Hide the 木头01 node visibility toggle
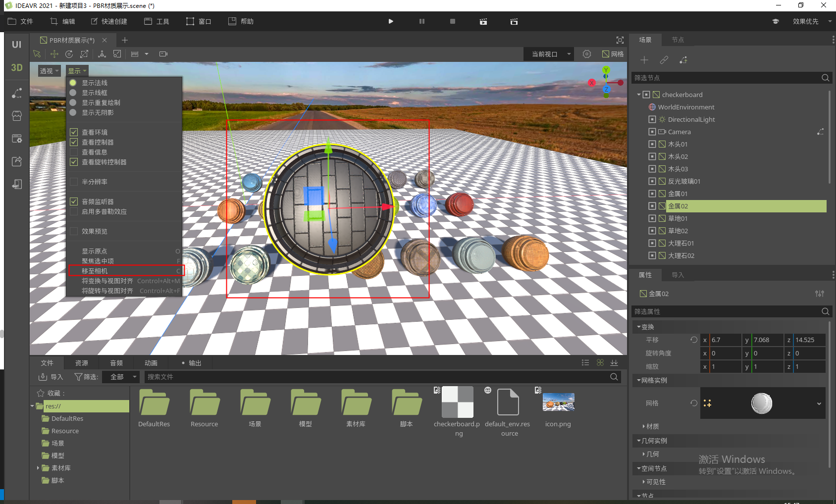 652,144
